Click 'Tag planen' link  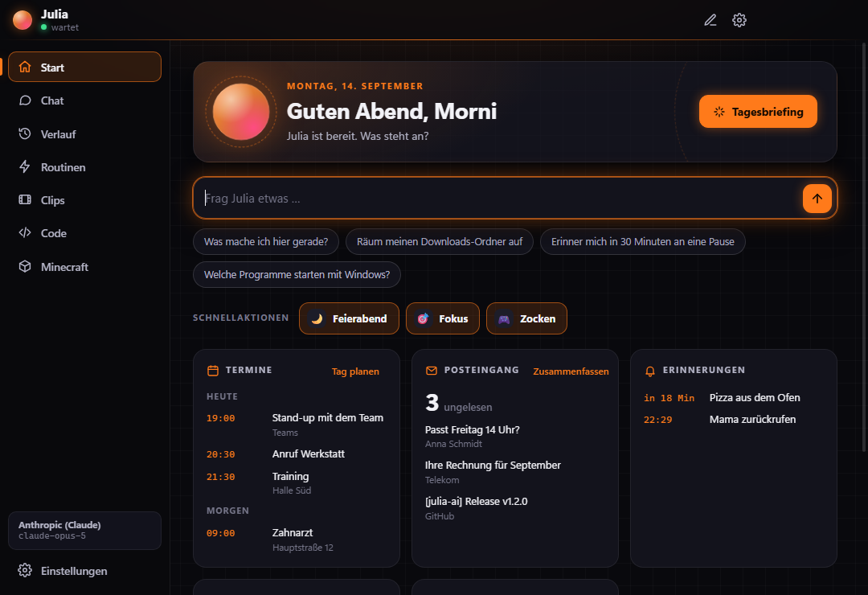click(x=355, y=371)
